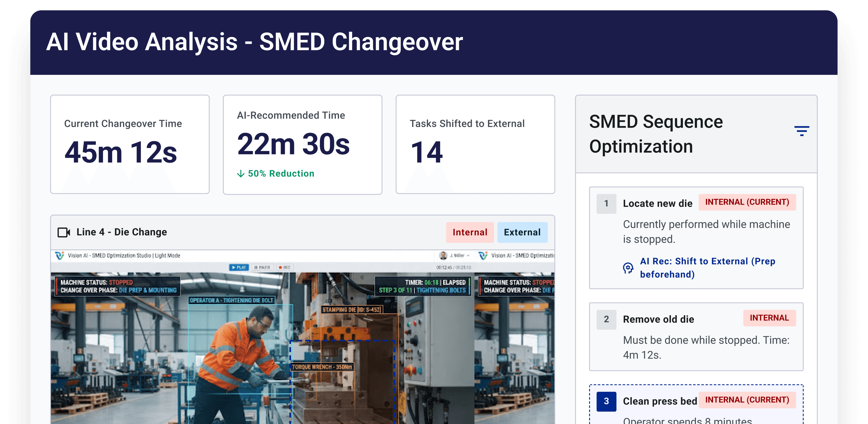Screen dimensions: 868x424
Task: Select the step 2 number badge
Action: click(x=606, y=319)
